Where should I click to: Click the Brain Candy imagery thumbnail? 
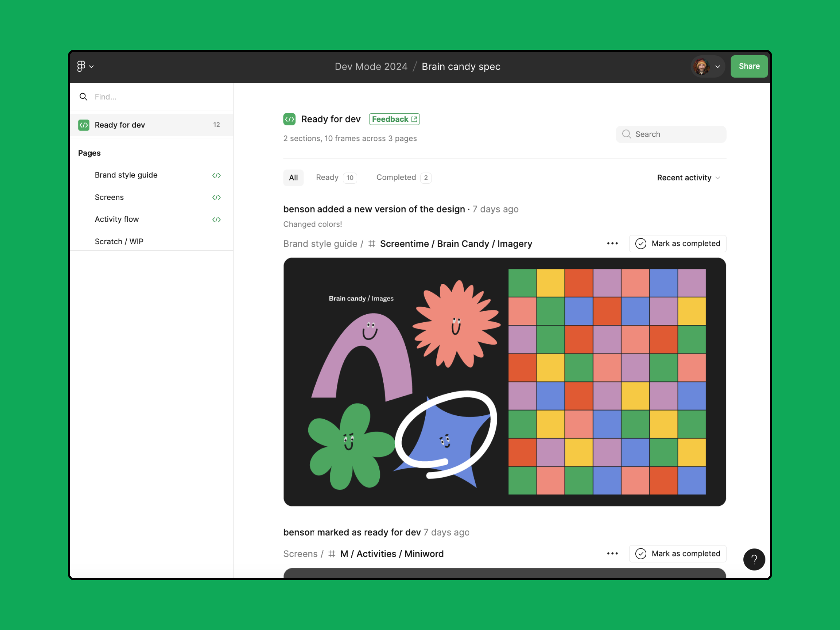click(x=504, y=382)
